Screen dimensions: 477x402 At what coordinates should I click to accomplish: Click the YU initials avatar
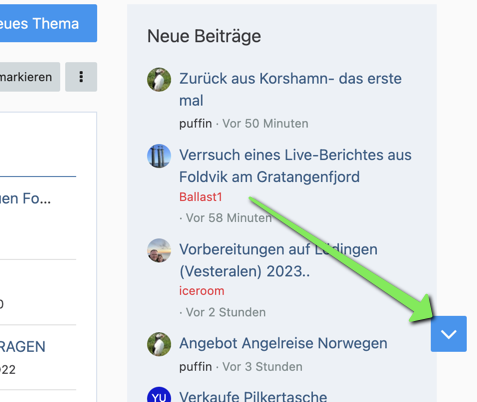(159, 395)
